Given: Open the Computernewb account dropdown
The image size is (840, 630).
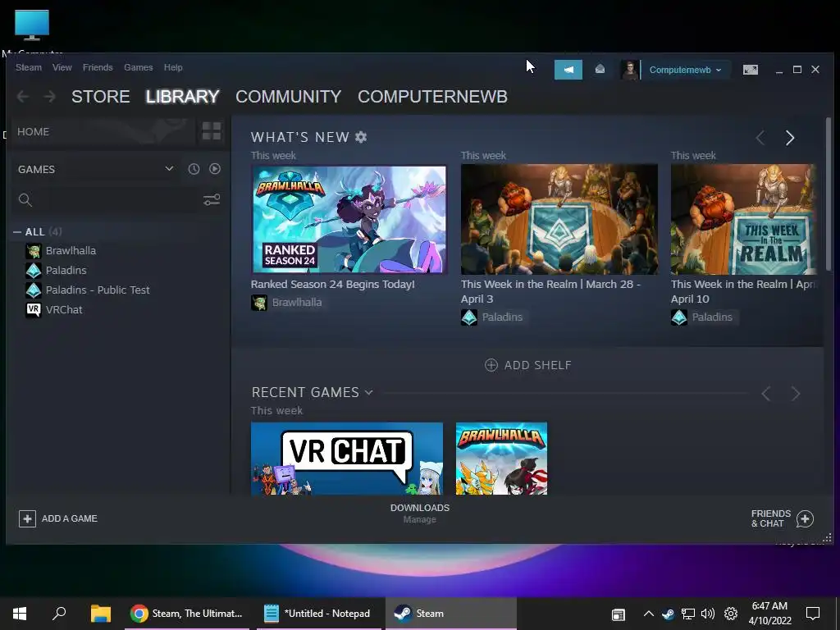Looking at the screenshot, I should tap(685, 70).
